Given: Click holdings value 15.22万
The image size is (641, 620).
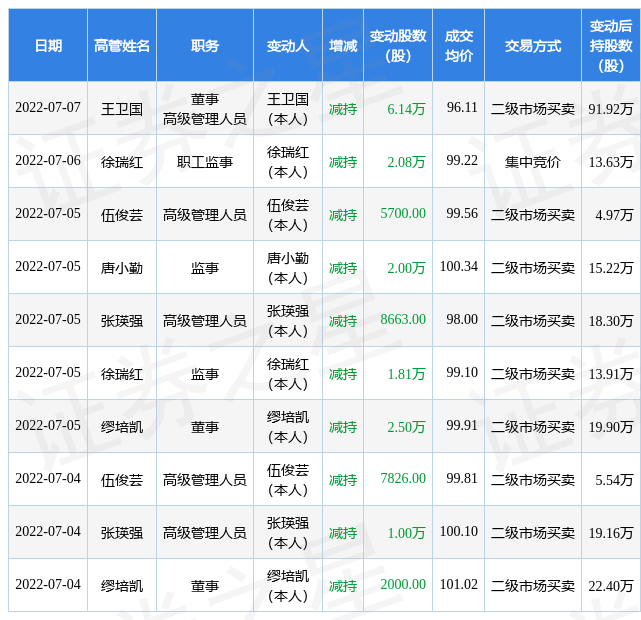Looking at the screenshot, I should (x=611, y=268).
